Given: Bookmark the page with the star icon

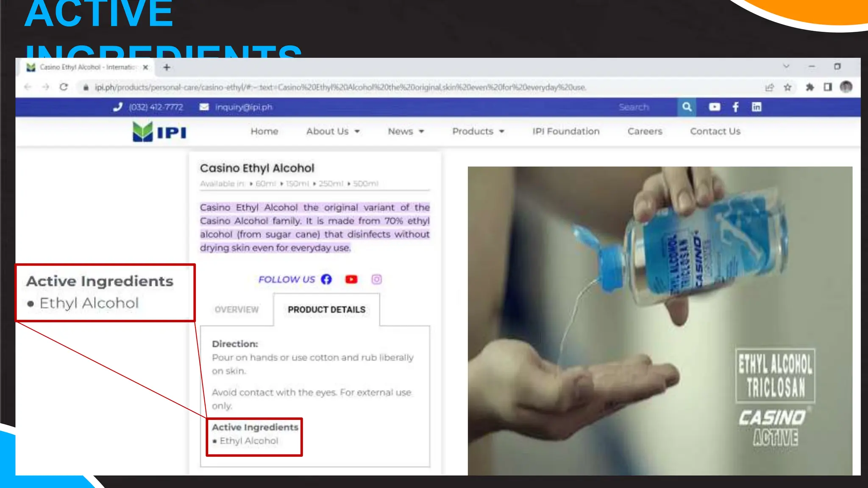Looking at the screenshot, I should tap(787, 87).
